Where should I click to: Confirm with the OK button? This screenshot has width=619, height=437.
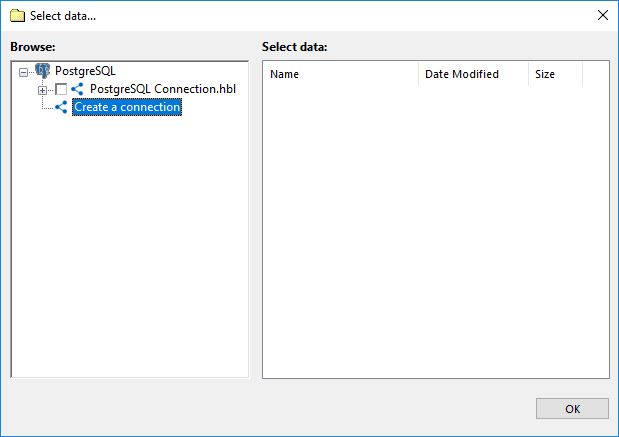572,409
